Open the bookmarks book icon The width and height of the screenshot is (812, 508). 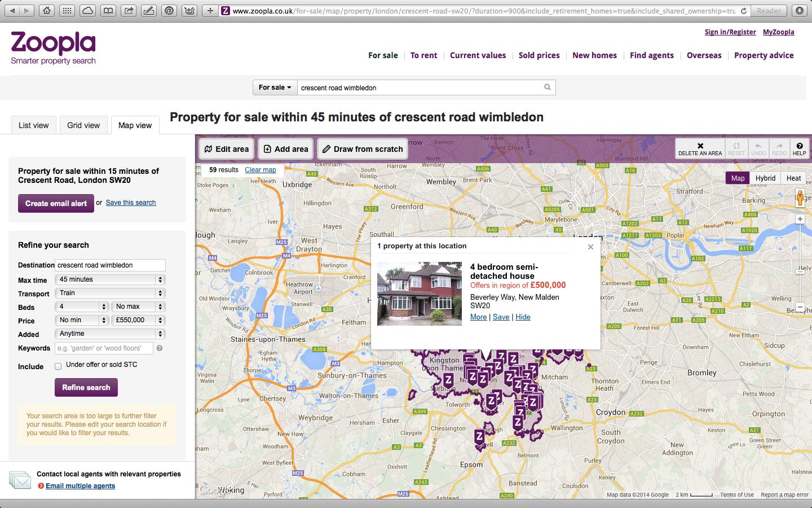tap(108, 11)
